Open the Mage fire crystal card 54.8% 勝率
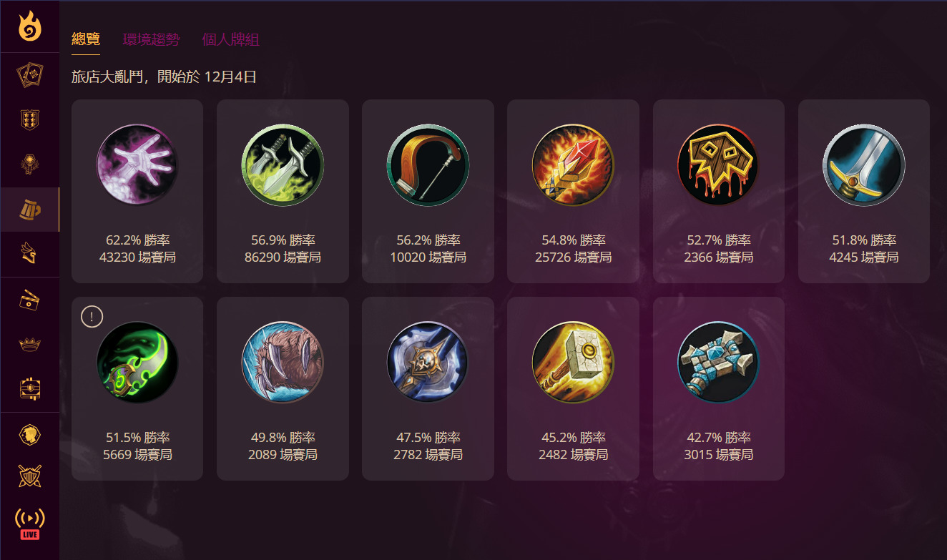 click(573, 191)
